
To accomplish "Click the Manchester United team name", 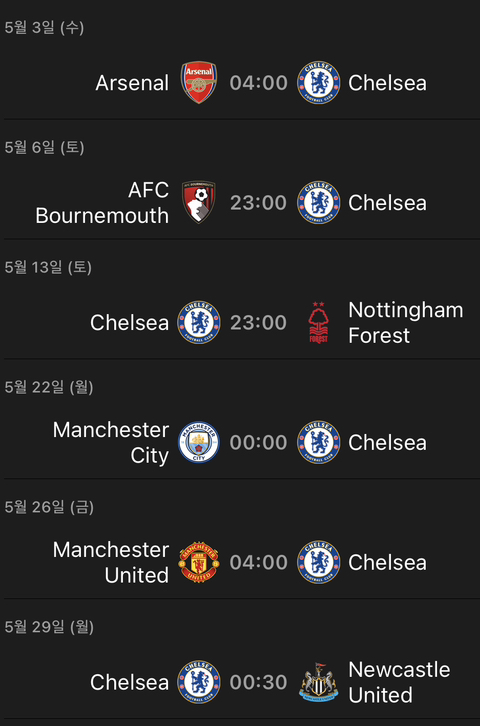I will (111, 563).
